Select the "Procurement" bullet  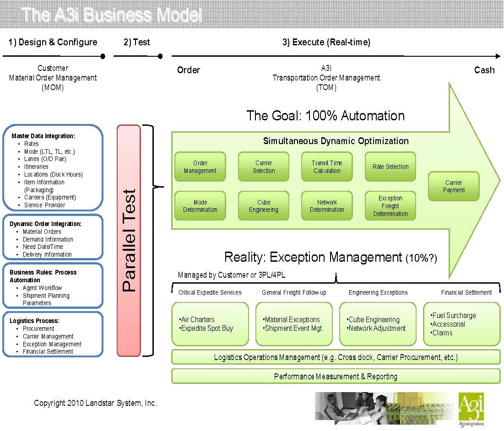pyautogui.click(x=38, y=329)
